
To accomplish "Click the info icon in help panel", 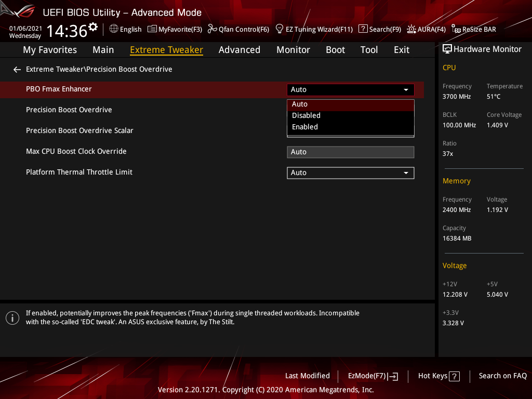I will tap(12, 318).
